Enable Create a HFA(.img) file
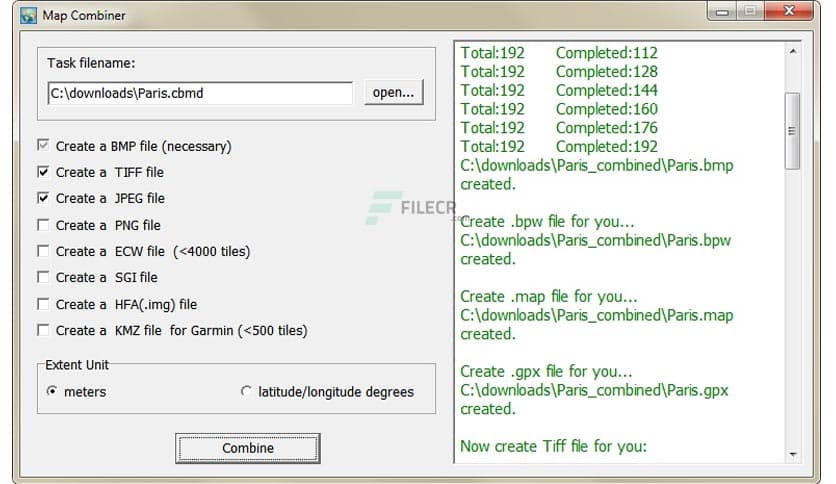Screen dimensions: 836x484 [43, 304]
